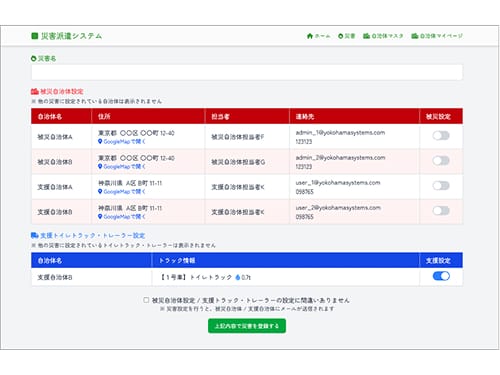The image size is (500, 375).
Task: Click the map pin icon in the 支援自治体A row
Action: (x=100, y=192)
